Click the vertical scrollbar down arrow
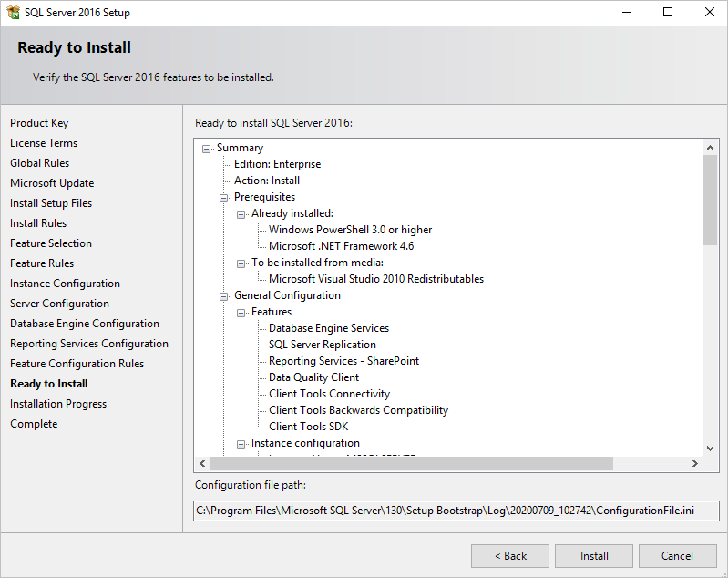 [x=710, y=449]
